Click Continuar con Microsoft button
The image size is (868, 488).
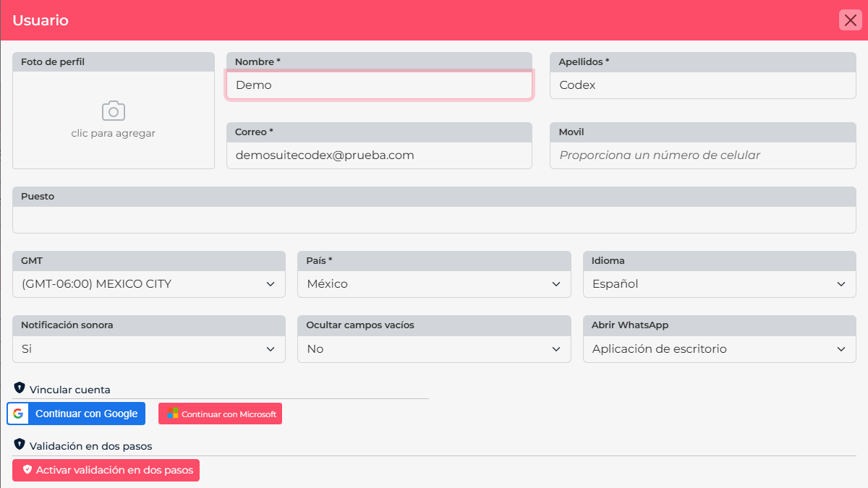(220, 414)
